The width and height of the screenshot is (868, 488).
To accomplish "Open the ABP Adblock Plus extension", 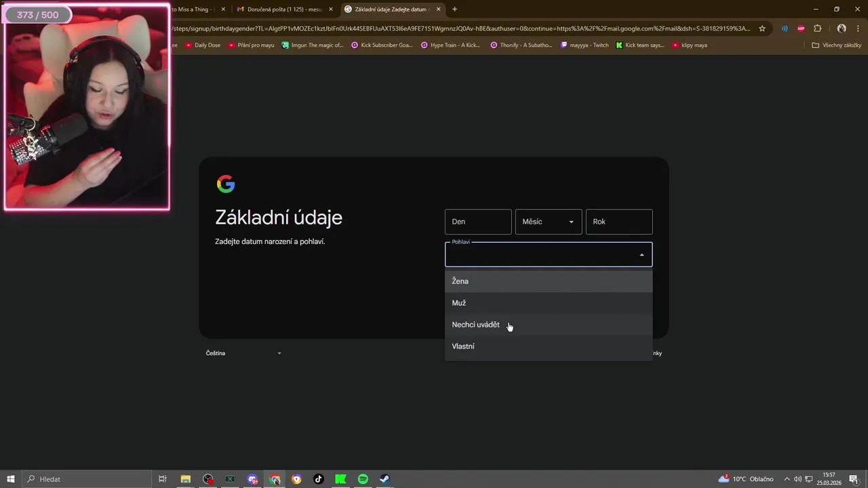I will [801, 28].
